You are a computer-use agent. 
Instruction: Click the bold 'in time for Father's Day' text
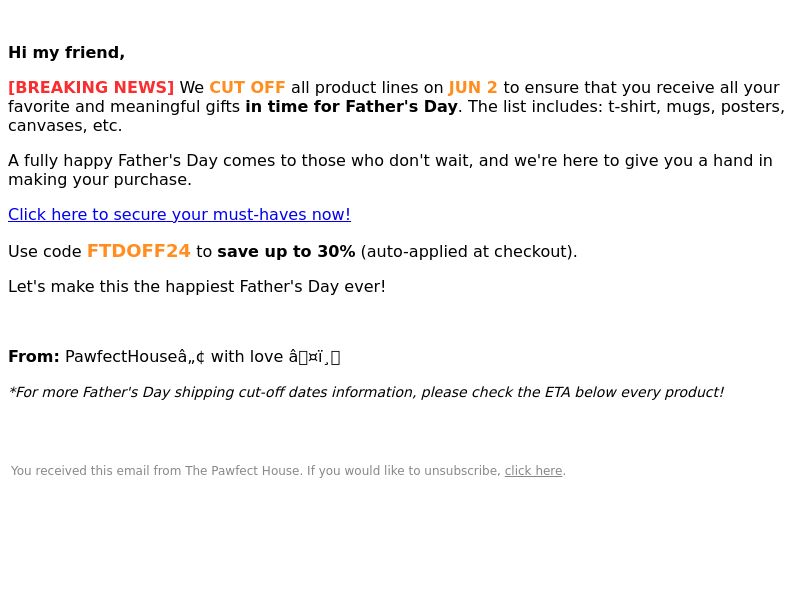tap(351, 107)
